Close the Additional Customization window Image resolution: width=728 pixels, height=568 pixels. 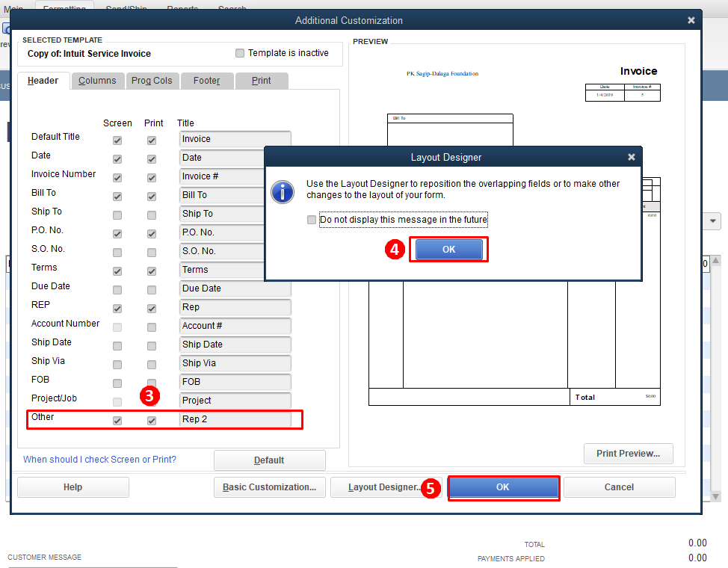(691, 20)
